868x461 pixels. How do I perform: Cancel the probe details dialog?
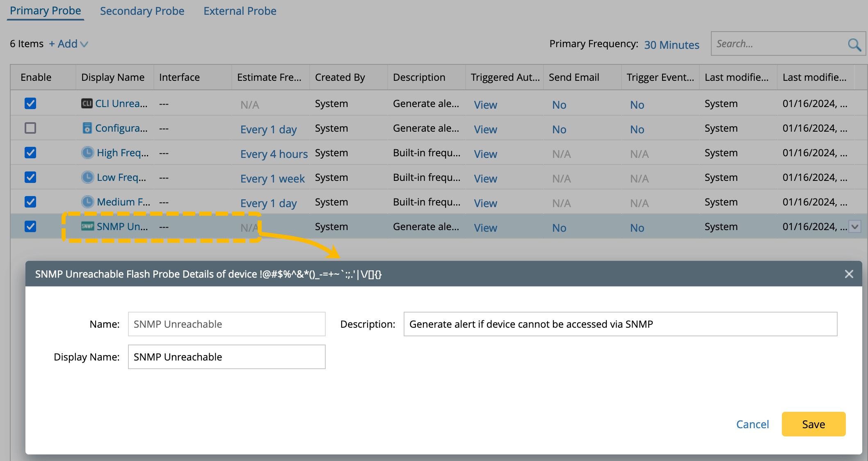tap(752, 424)
